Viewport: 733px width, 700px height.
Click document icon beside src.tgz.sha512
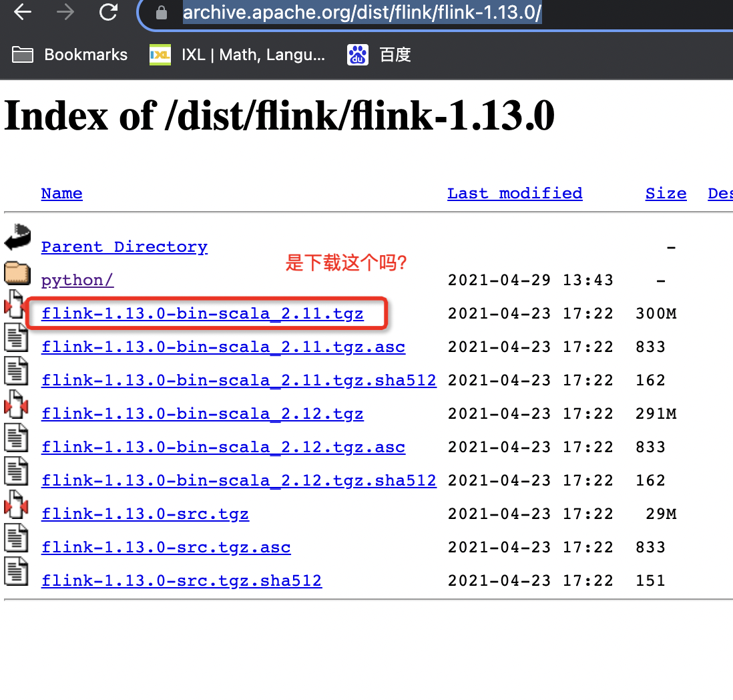[x=16, y=571]
